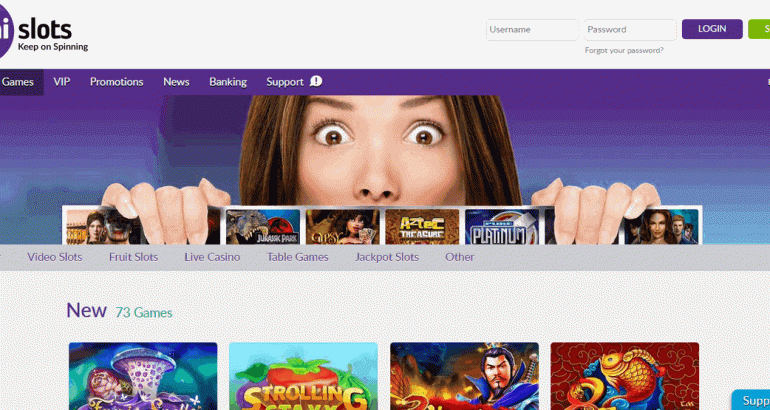Screen dimensions: 770x410
Task: Show the Jackpot Slots category
Action: 387,257
